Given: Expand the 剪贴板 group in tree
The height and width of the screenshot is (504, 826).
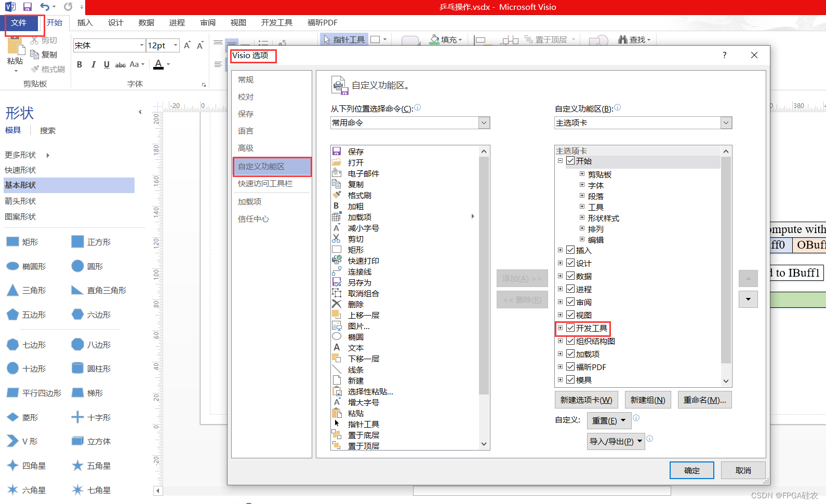Looking at the screenshot, I should click(582, 174).
